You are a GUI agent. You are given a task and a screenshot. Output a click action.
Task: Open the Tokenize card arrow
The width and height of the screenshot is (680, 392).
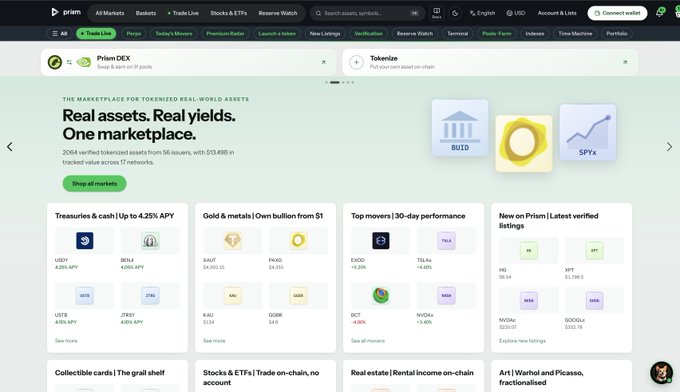pyautogui.click(x=625, y=62)
